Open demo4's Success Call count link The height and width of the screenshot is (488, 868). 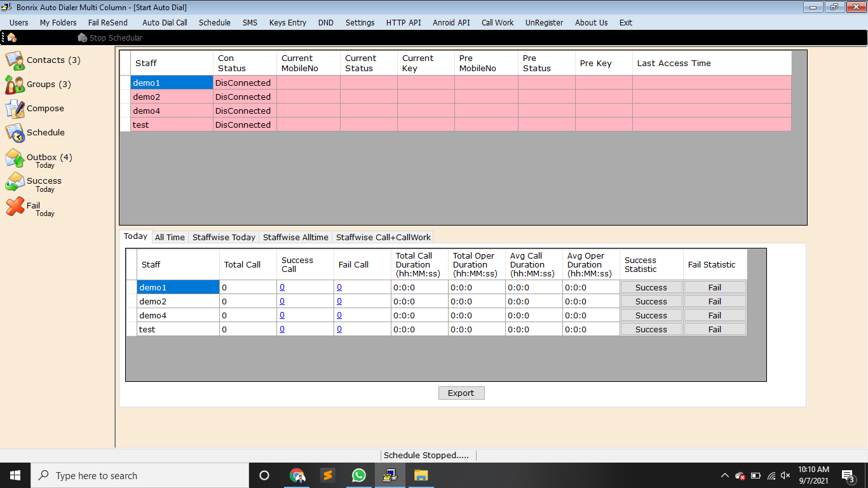(282, 315)
